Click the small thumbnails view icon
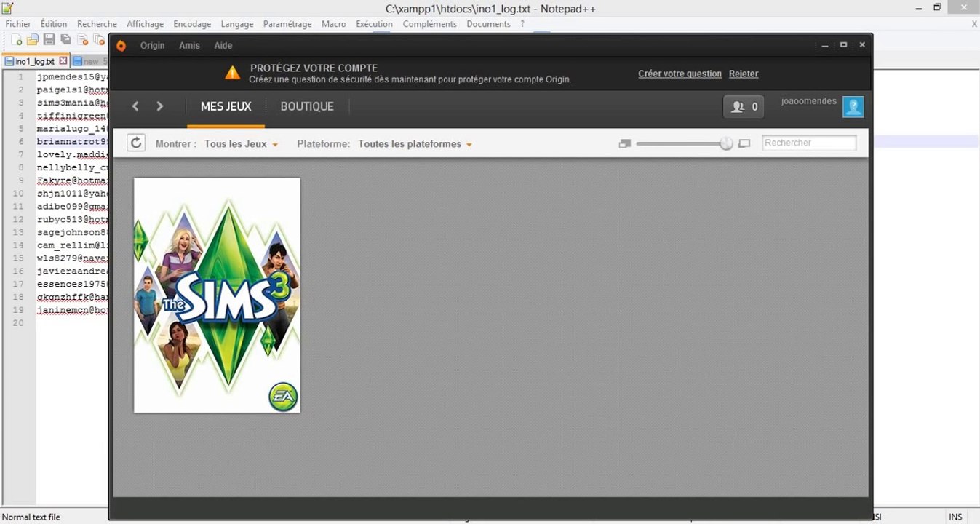 pos(624,144)
